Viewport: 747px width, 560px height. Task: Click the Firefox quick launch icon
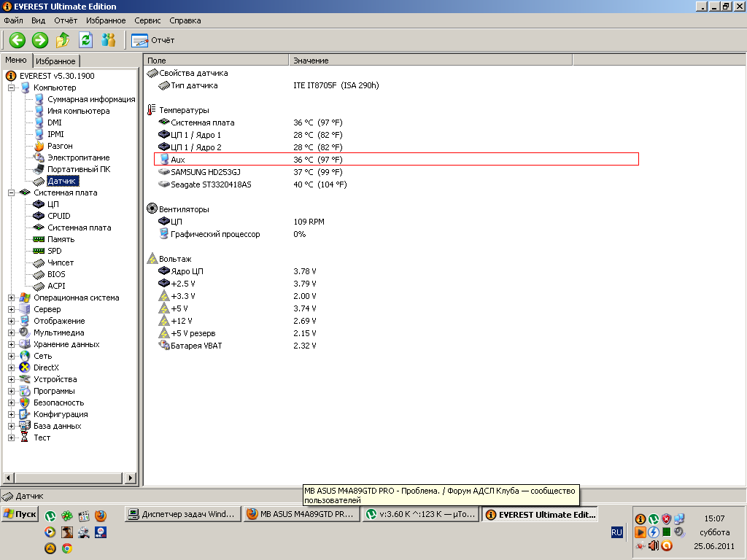coord(100,516)
